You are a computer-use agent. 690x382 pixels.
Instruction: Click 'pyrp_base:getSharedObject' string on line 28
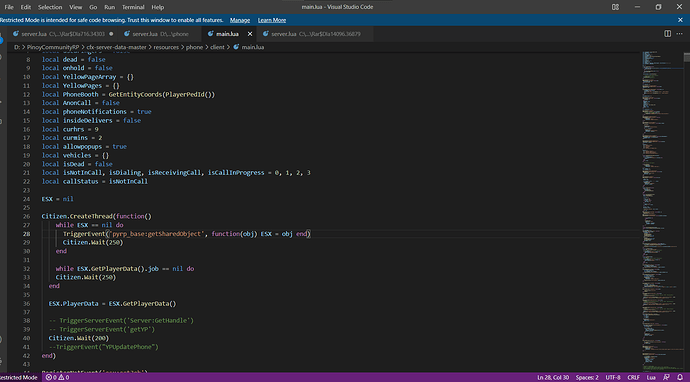pos(157,234)
